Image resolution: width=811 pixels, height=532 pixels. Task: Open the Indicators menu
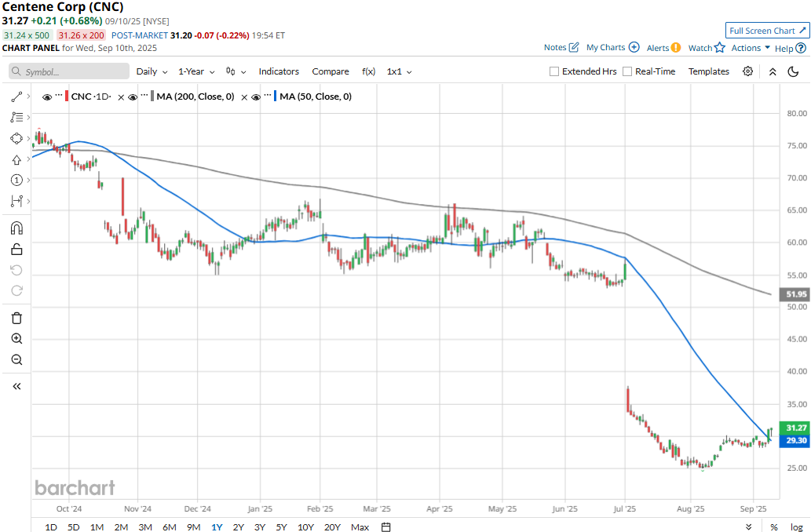[279, 71]
